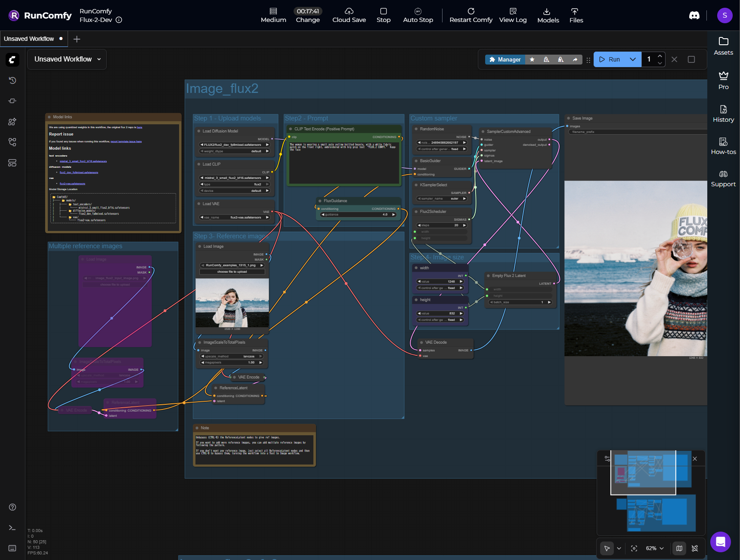
Task: Click the Manager button
Action: pos(505,59)
